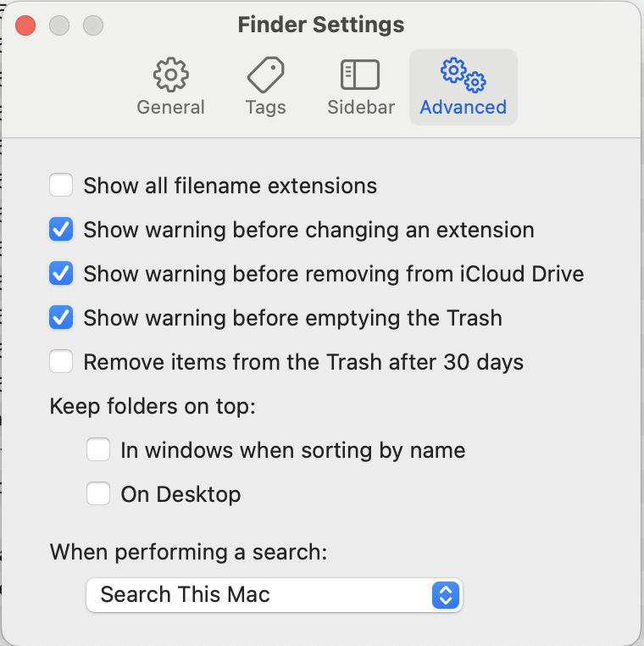644x646 pixels.
Task: Disable warning before changing an extension
Action: [61, 230]
